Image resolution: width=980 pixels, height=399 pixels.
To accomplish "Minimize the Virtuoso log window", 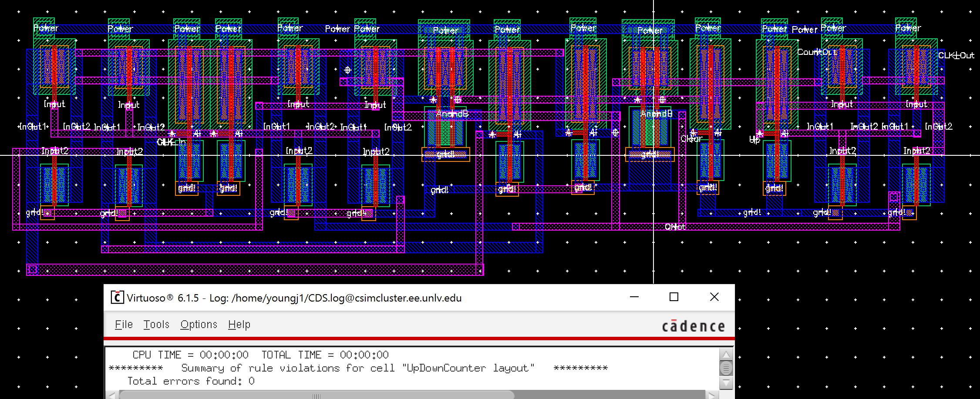I will tap(634, 297).
